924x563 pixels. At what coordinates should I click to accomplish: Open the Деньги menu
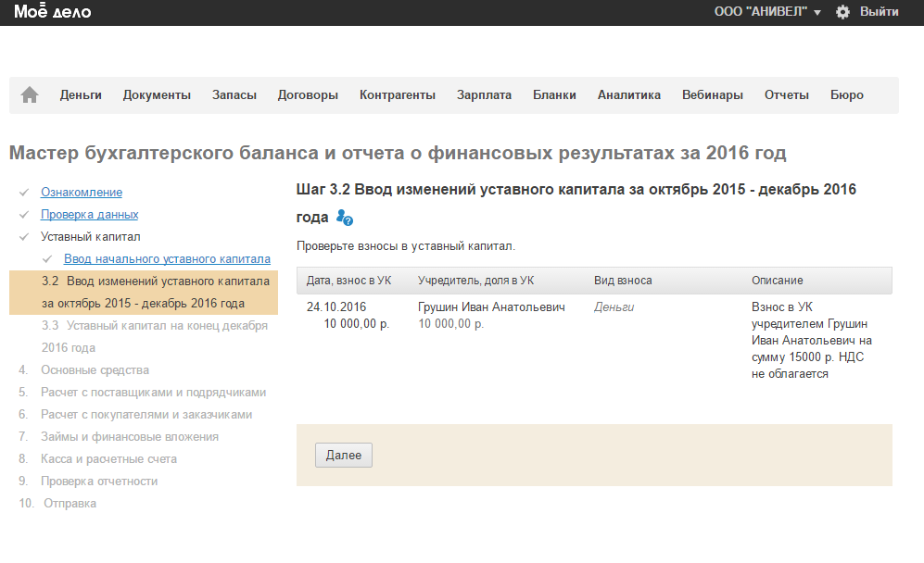pos(81,94)
